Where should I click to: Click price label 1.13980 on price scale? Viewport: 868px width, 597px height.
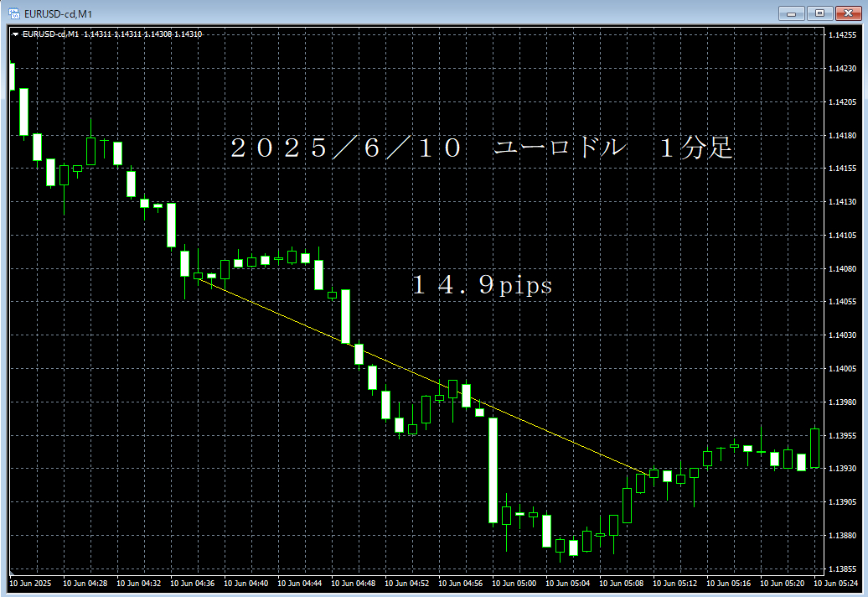(x=843, y=402)
